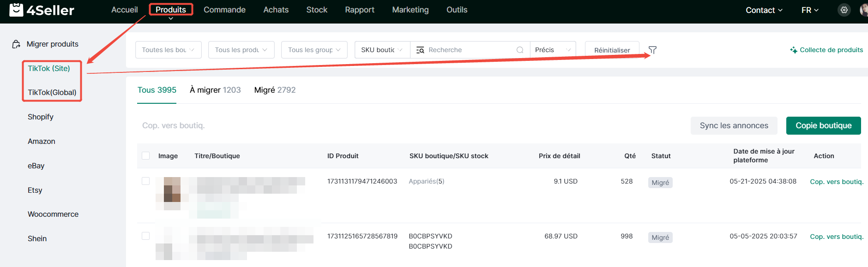Select Woocommerce in the sidebar
Screen dimensions: 868x267
[53, 214]
